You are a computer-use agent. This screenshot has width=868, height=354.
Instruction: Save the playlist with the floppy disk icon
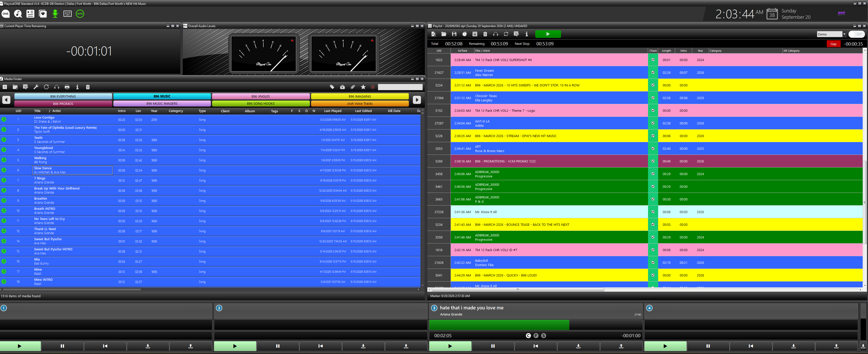(x=454, y=34)
